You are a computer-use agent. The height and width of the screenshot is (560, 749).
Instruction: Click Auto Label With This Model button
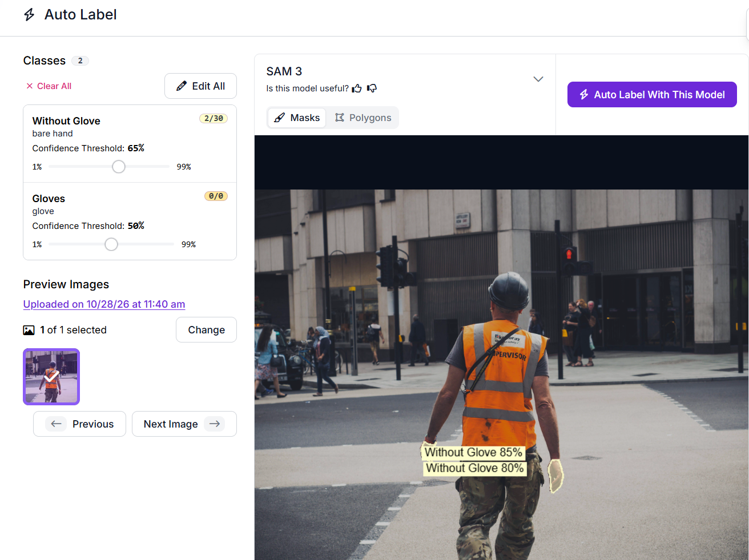652,95
